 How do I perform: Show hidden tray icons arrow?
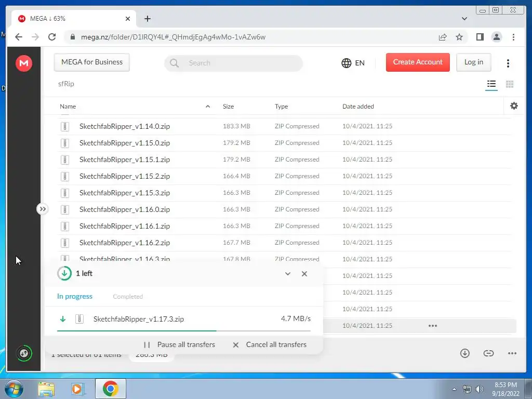pos(454,390)
